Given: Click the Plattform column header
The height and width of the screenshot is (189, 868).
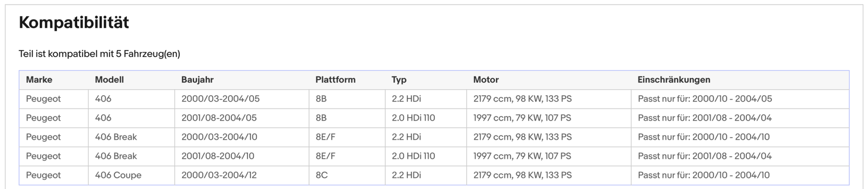Looking at the screenshot, I should pyautogui.click(x=335, y=80).
